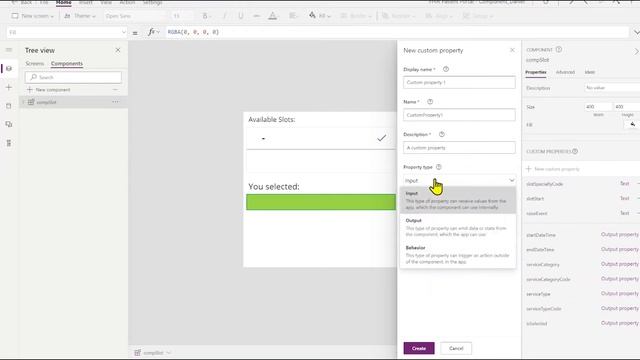Viewport: 640px width, 360px height.
Task: Open the View menu
Action: 106,2
